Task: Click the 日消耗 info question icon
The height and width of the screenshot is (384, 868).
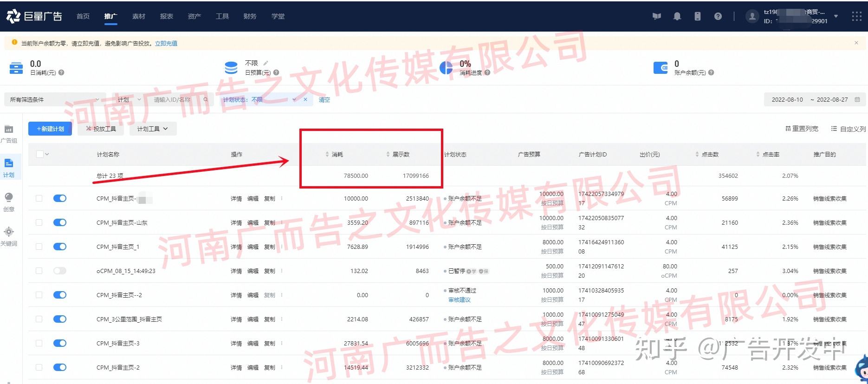Action: pyautogui.click(x=61, y=72)
